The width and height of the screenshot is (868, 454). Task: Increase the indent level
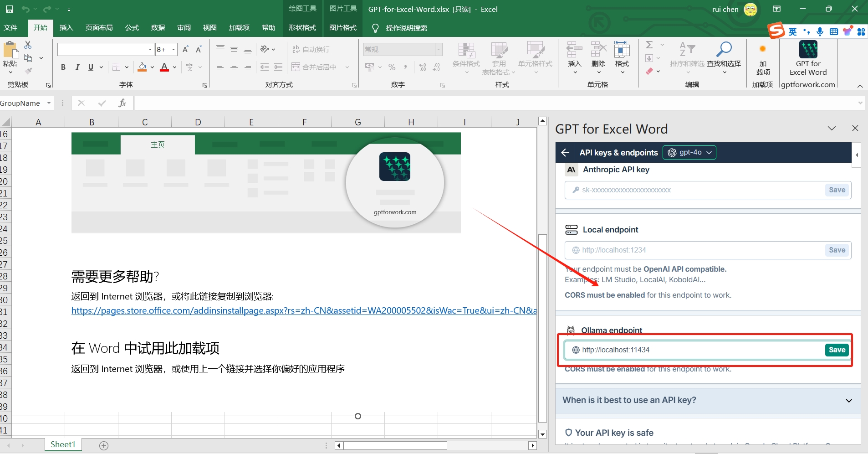tap(278, 67)
